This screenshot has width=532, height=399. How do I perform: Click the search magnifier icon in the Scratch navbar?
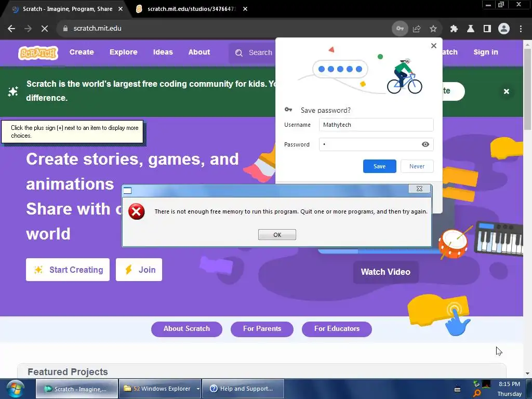[x=239, y=53]
